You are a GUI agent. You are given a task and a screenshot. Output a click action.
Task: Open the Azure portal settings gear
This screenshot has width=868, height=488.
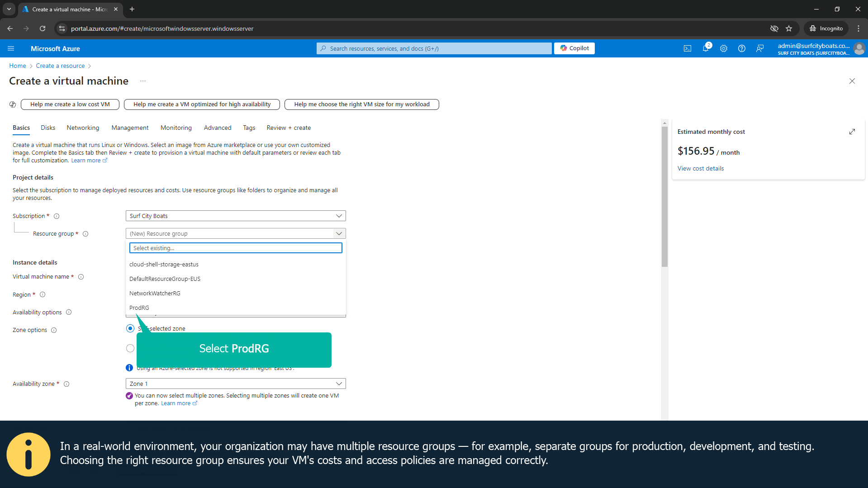tap(723, 48)
